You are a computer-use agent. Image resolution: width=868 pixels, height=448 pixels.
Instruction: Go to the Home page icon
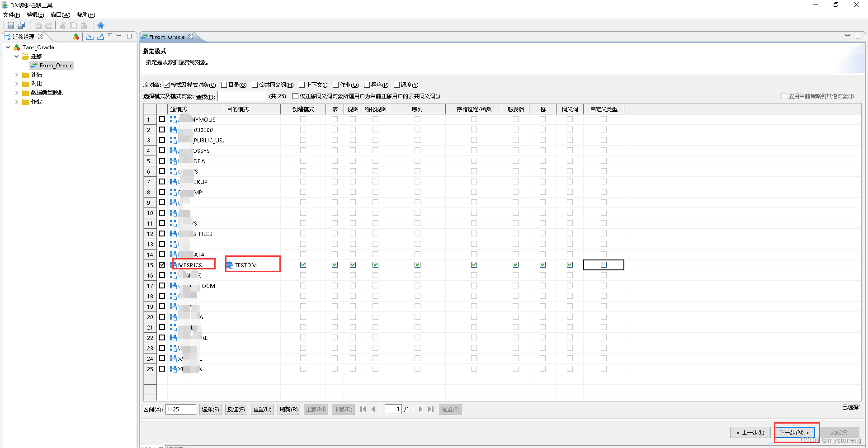(x=101, y=26)
